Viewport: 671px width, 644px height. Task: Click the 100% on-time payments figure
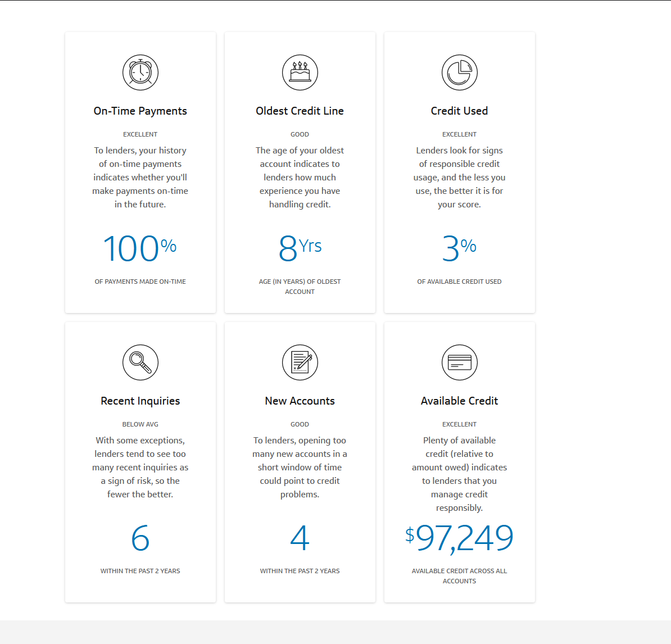[139, 248]
